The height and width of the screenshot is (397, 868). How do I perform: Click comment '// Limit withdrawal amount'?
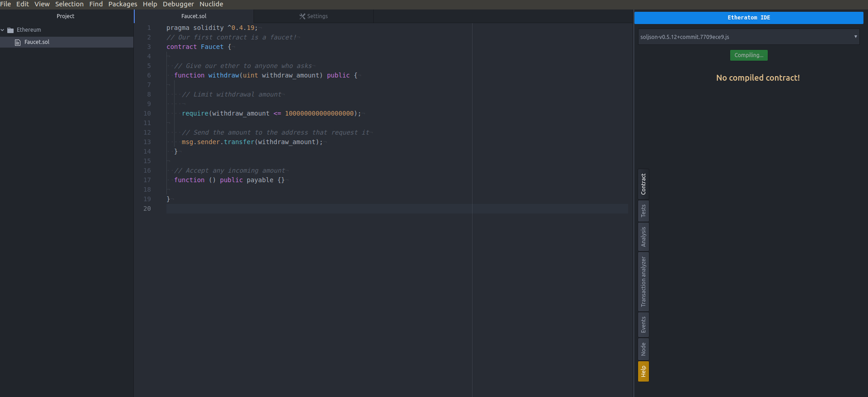click(x=232, y=95)
